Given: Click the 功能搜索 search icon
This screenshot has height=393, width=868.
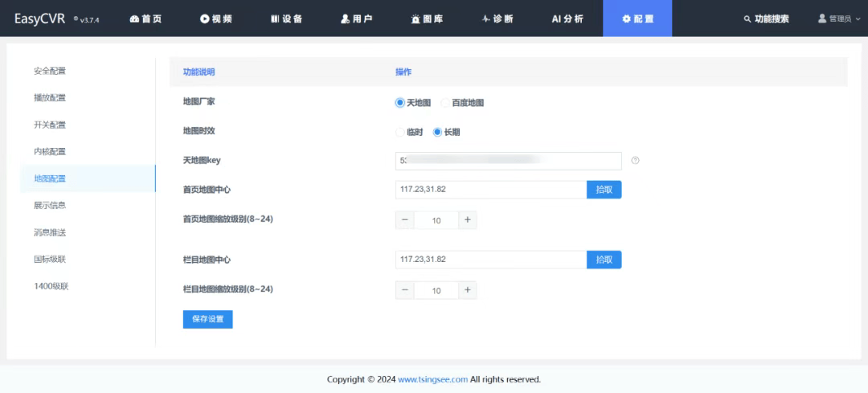Looking at the screenshot, I should pos(747,18).
